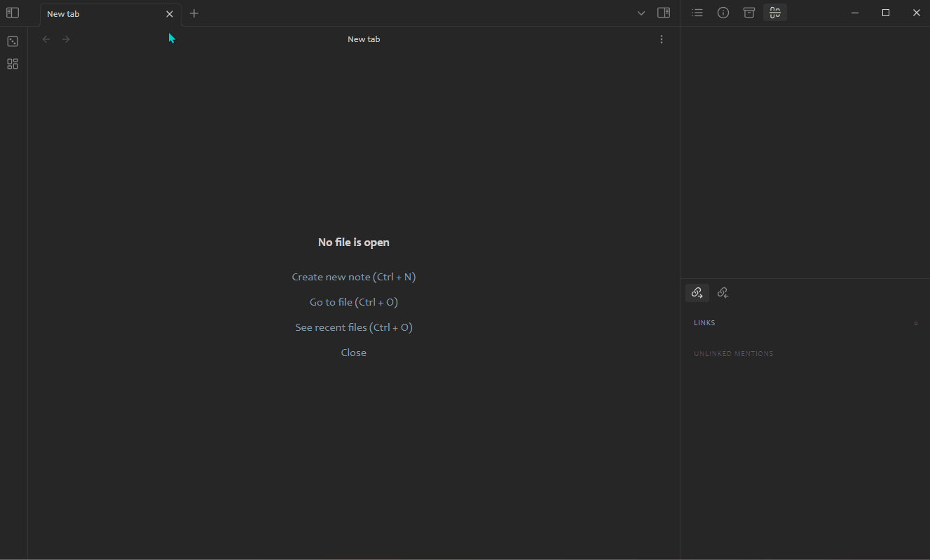Maximize the application window
This screenshot has width=930, height=560.
pos(886,13)
